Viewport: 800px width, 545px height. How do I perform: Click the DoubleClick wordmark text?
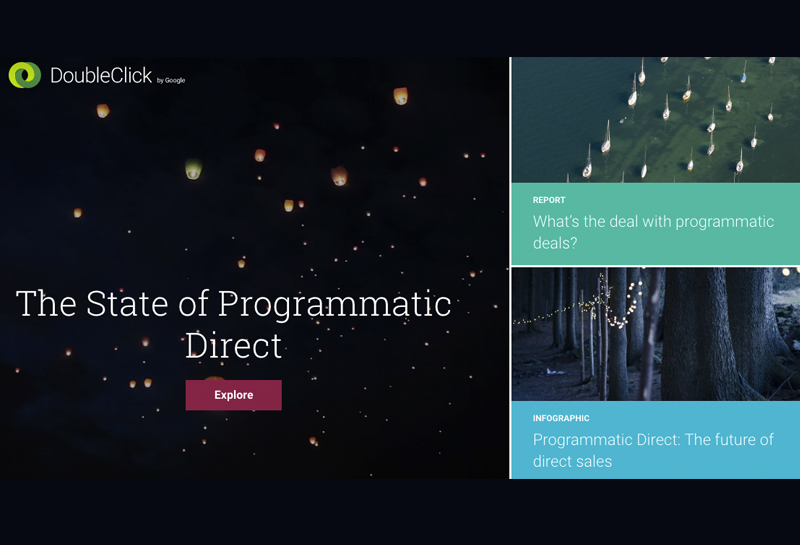point(101,76)
